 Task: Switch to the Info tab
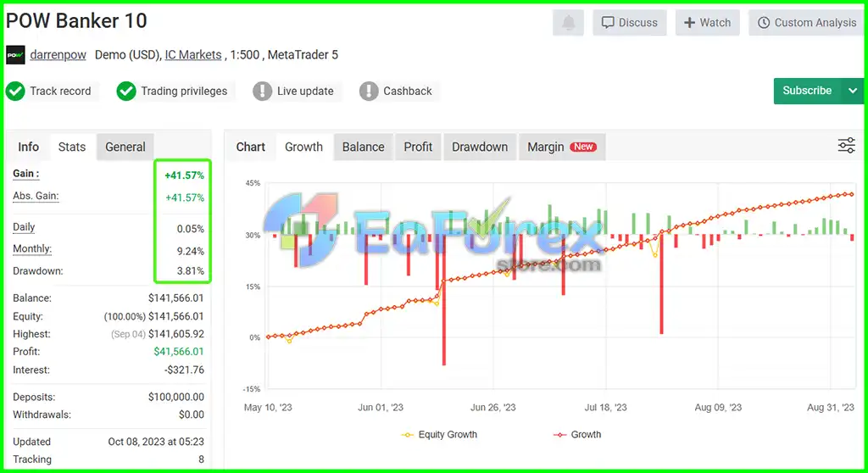click(28, 147)
